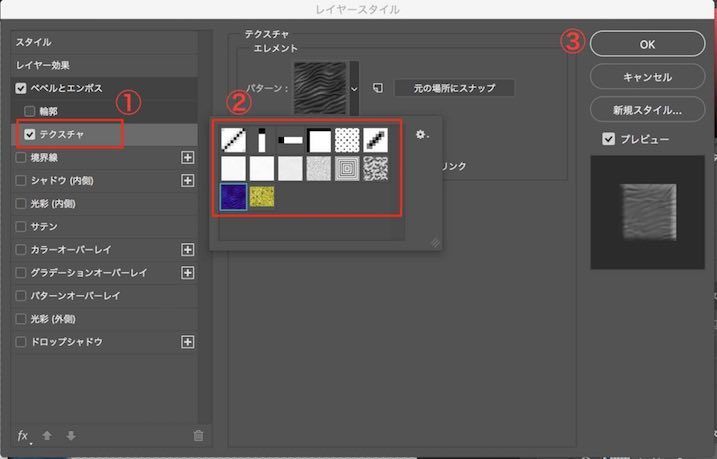717x459 pixels.
Task: Enable the パターンオーバーレイ checkbox
Action: point(21,296)
